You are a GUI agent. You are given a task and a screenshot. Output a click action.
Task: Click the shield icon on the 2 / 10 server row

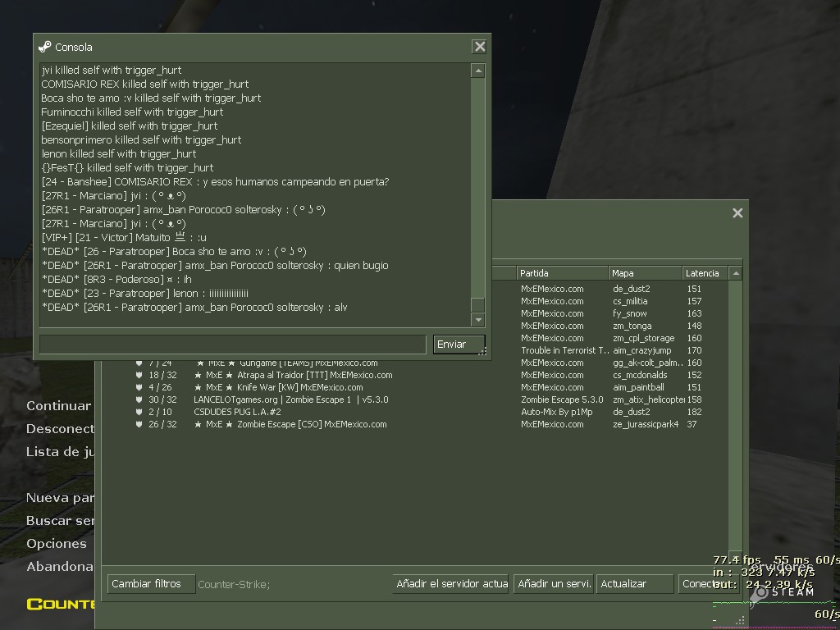point(139,412)
